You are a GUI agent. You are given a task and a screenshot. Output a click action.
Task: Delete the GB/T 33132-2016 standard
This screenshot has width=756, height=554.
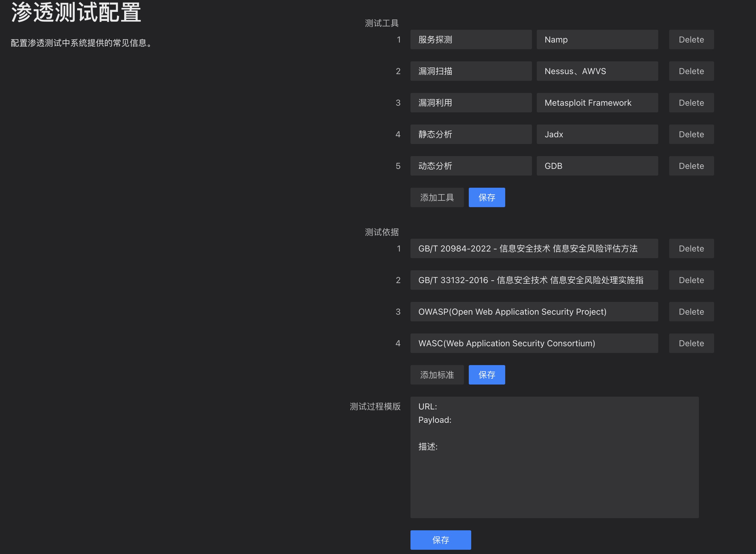click(691, 280)
